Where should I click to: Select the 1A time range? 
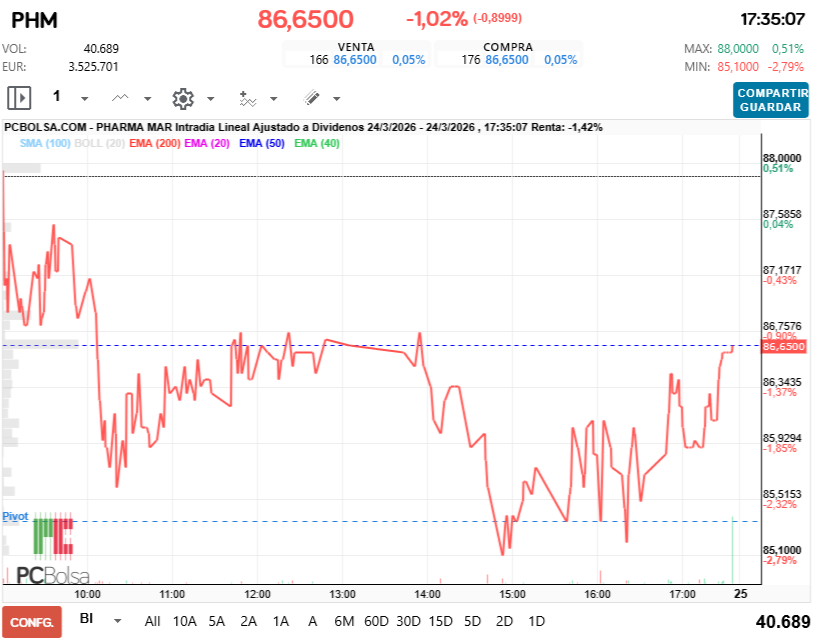[281, 621]
